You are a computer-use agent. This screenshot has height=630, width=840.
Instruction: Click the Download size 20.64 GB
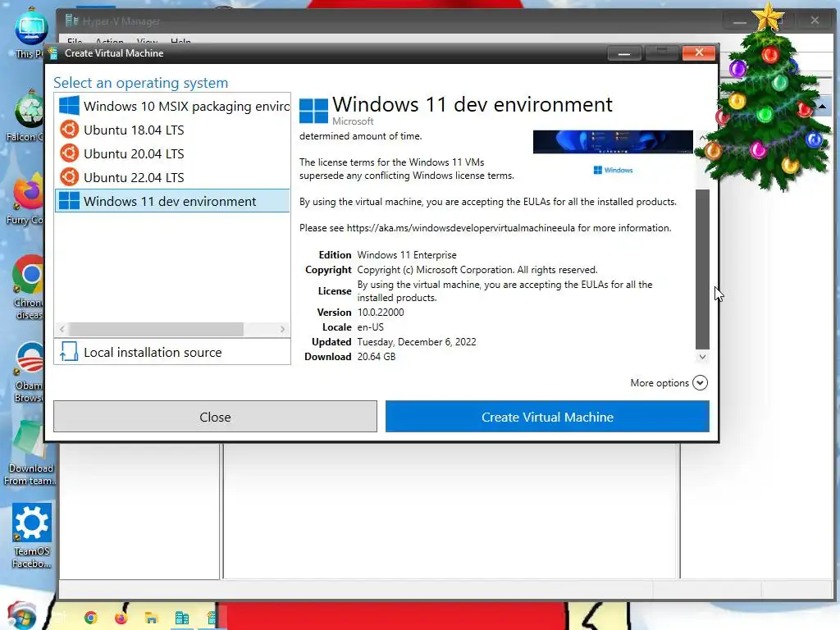(x=376, y=357)
